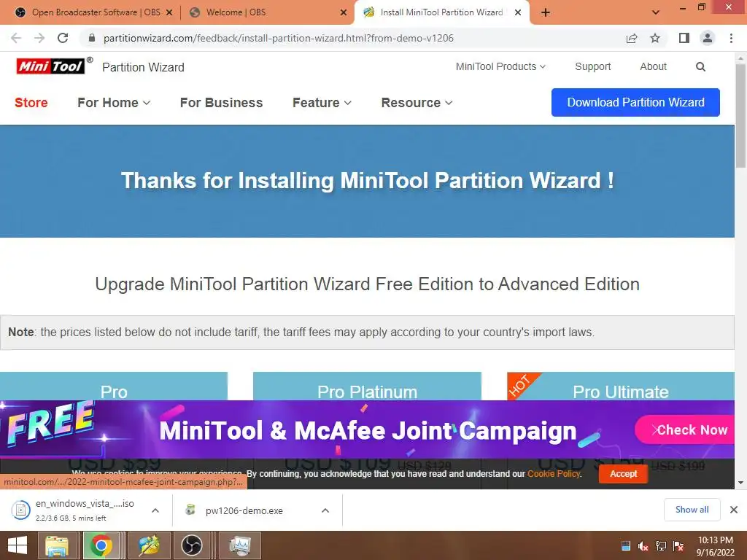Open the About link
Image resolution: width=747 pixels, height=560 pixels.
(653, 66)
